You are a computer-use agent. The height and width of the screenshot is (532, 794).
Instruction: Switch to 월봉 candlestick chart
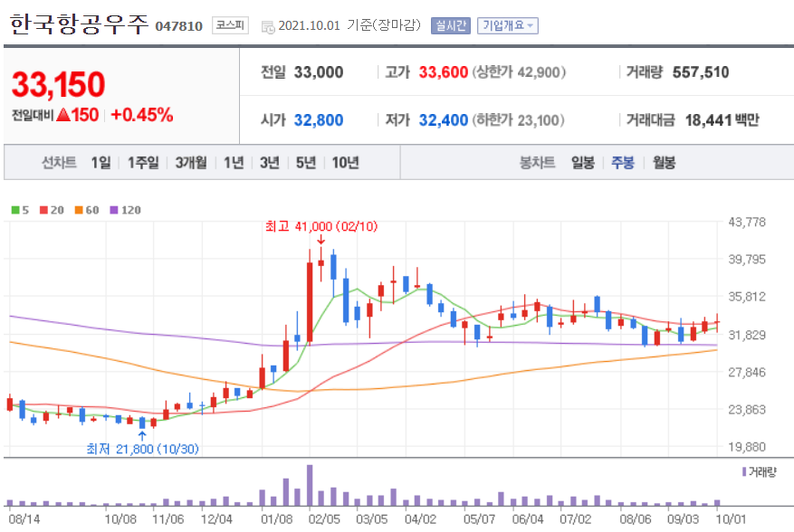pyautogui.click(x=664, y=163)
